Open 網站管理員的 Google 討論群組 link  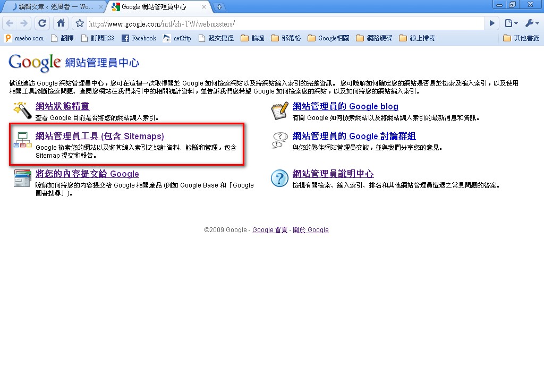(354, 136)
